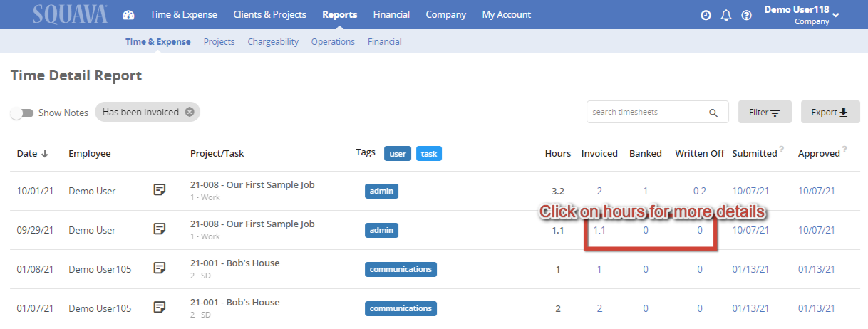
Task: Open the notifications bell
Action: coord(726,15)
